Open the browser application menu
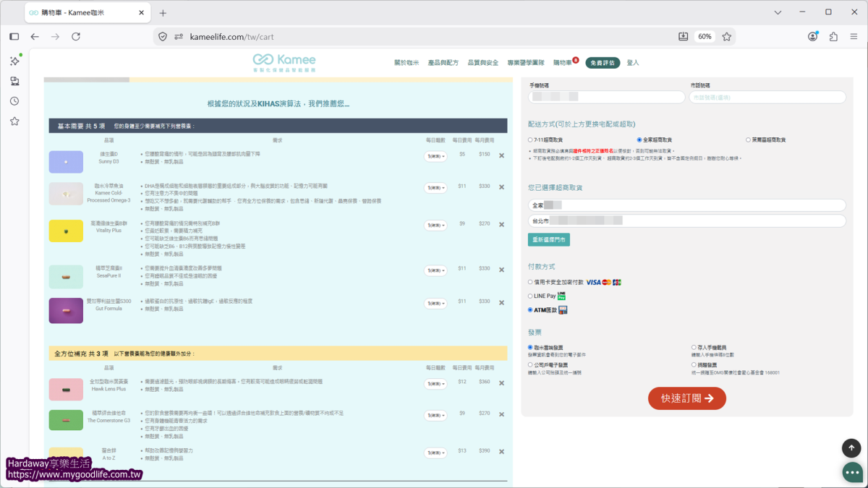The image size is (868, 488). click(854, 36)
